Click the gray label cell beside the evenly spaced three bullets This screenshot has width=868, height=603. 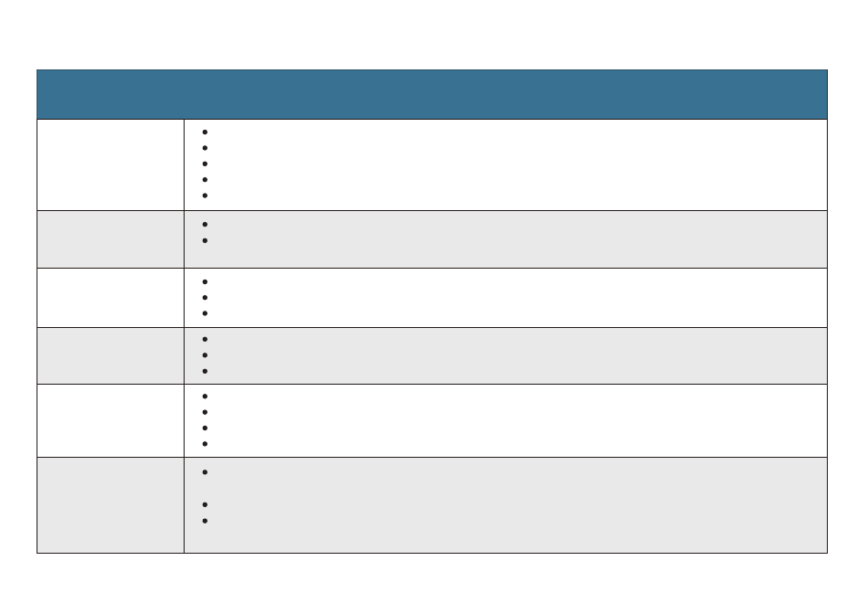pos(111,355)
